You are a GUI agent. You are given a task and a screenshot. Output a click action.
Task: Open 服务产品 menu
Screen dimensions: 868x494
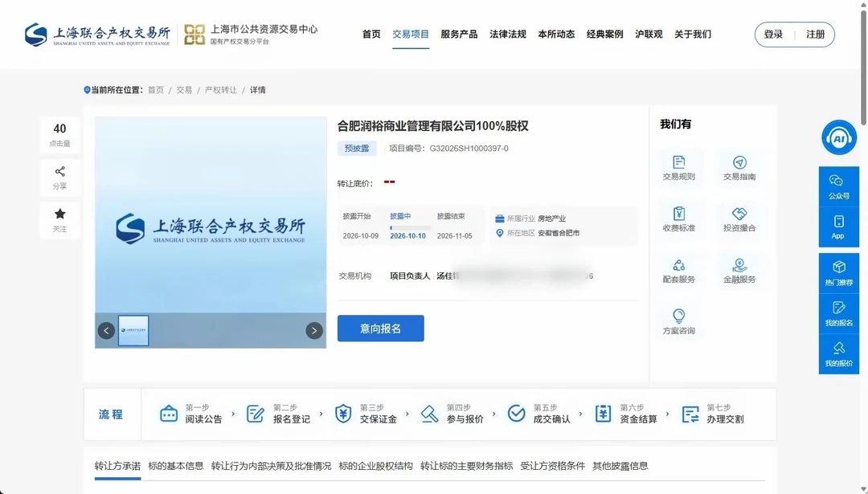(x=459, y=35)
